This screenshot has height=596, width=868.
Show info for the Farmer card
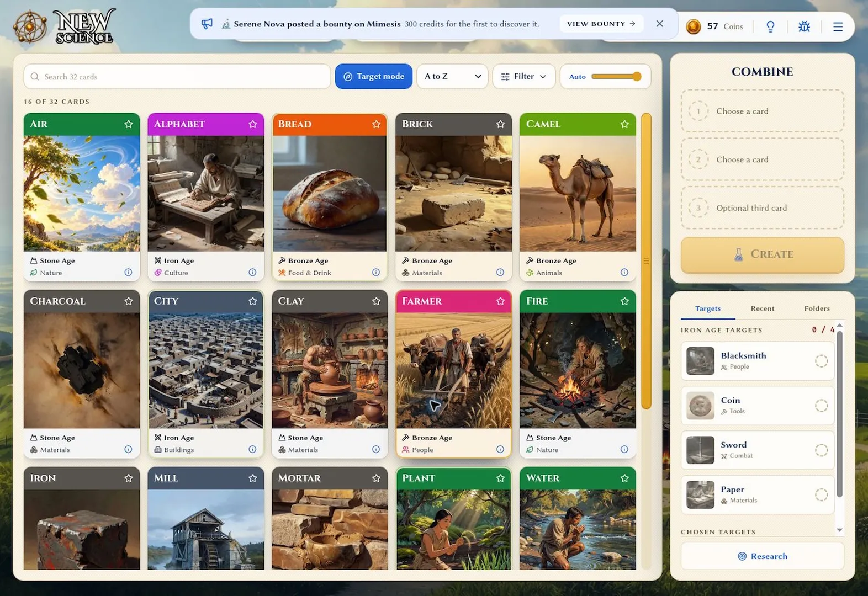point(500,449)
